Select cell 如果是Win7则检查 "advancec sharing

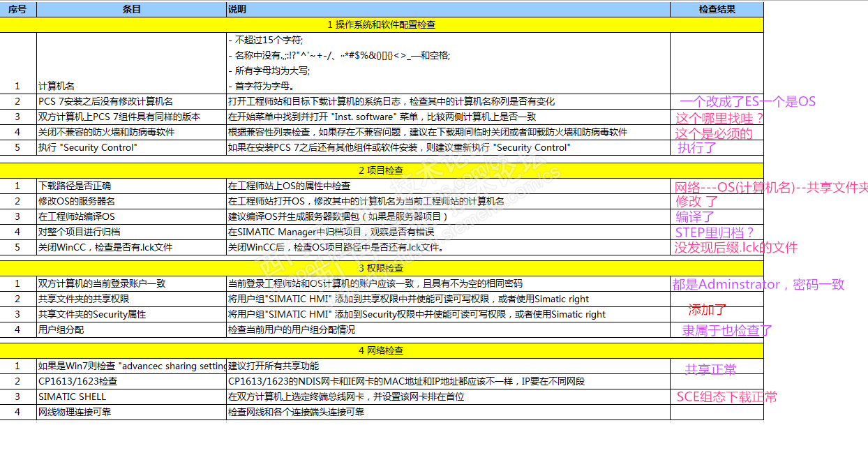pos(131,366)
